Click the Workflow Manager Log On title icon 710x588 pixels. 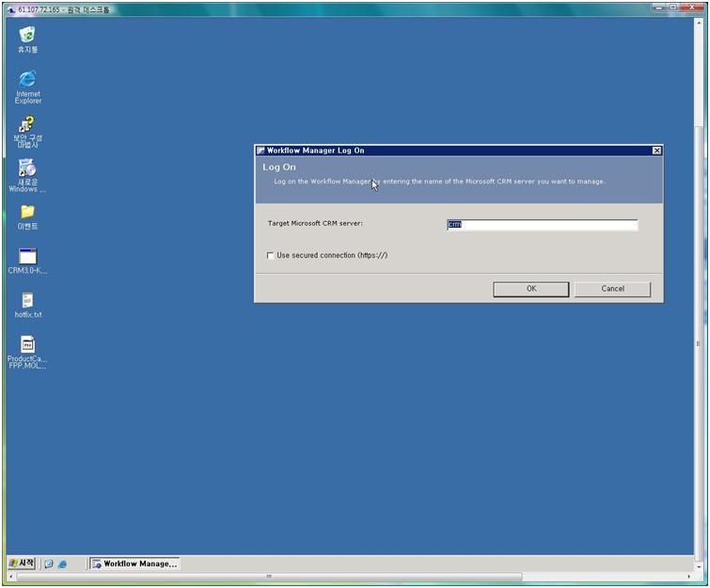click(x=260, y=151)
